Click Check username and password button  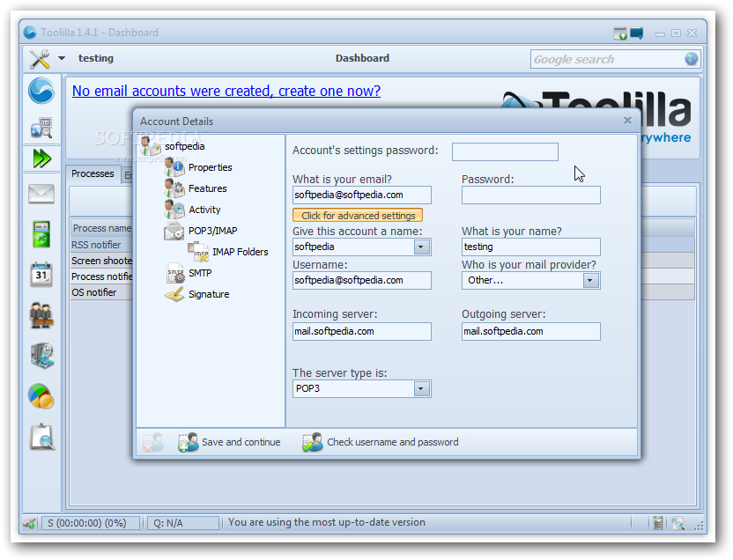[x=381, y=442]
